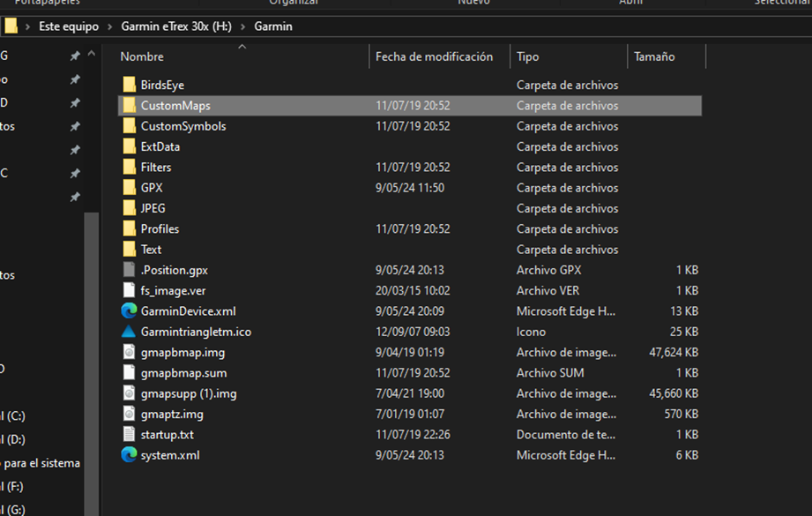The image size is (812, 516).
Task: Select the gmapsupp (1).img file name
Action: pos(189,393)
